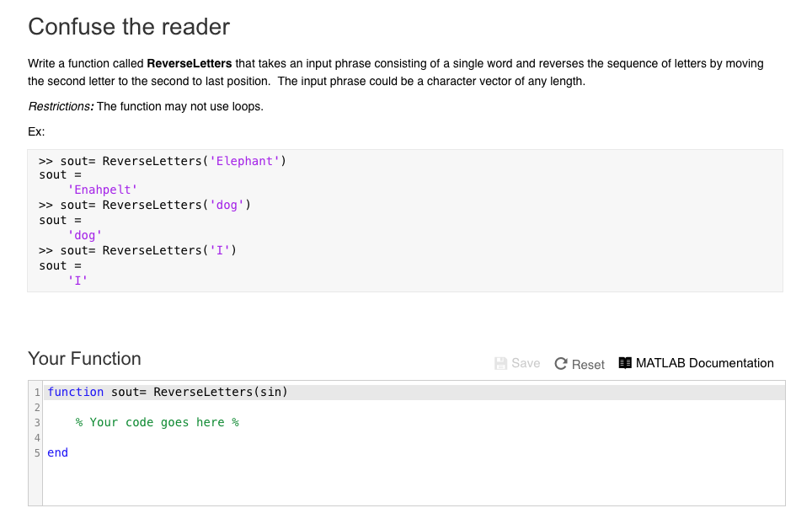
Task: Click the Reset circular arrow icon
Action: pyautogui.click(x=560, y=363)
